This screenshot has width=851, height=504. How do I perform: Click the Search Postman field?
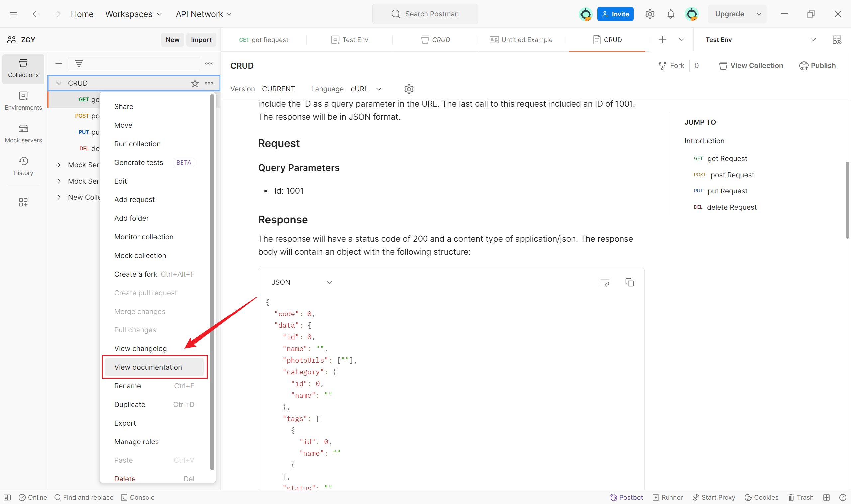click(x=425, y=14)
